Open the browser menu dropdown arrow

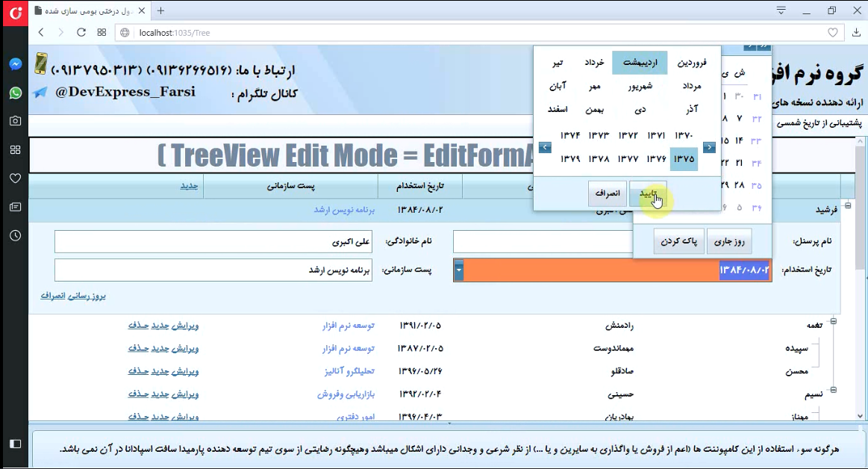tap(781, 10)
